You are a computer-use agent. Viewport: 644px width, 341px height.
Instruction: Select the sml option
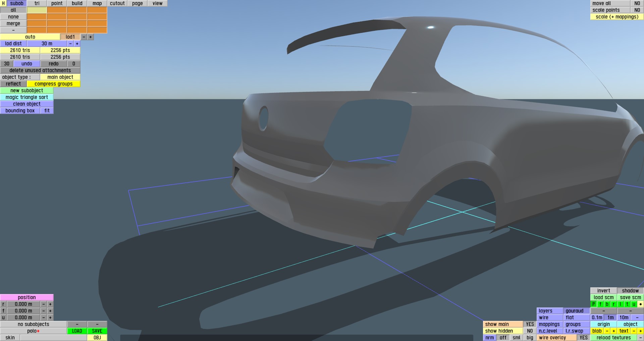pyautogui.click(x=517, y=338)
